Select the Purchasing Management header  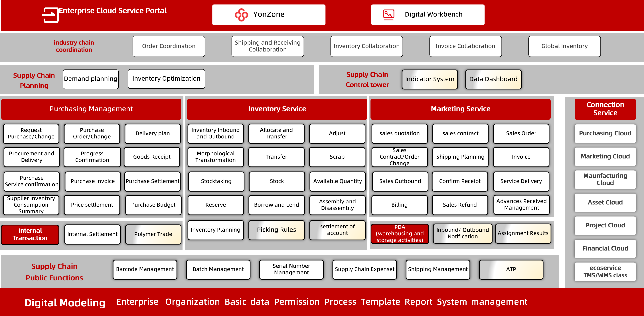point(91,109)
